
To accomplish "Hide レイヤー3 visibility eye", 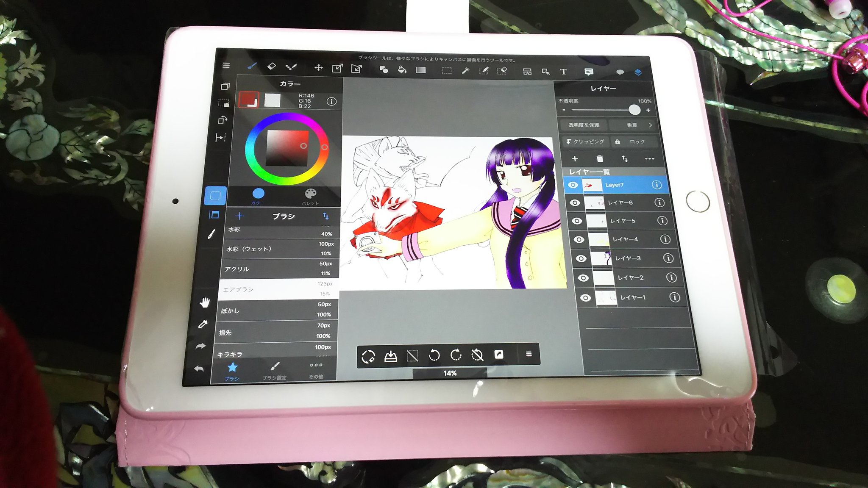I will point(581,258).
